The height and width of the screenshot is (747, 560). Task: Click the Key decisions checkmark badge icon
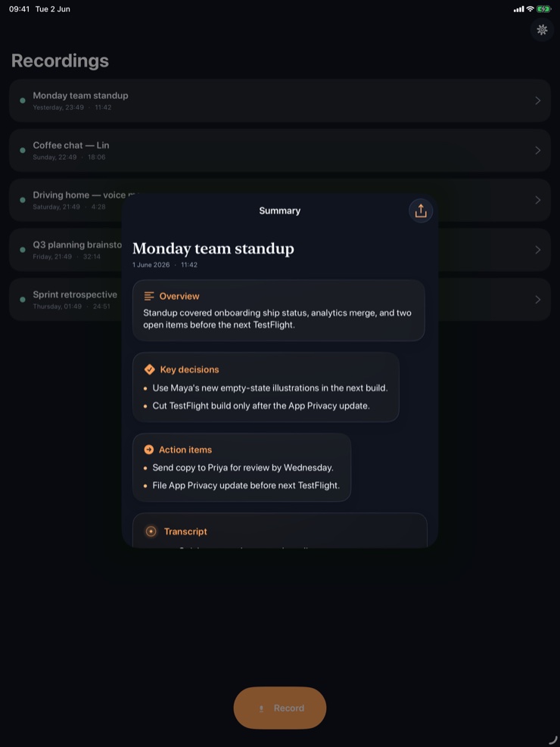tap(150, 369)
